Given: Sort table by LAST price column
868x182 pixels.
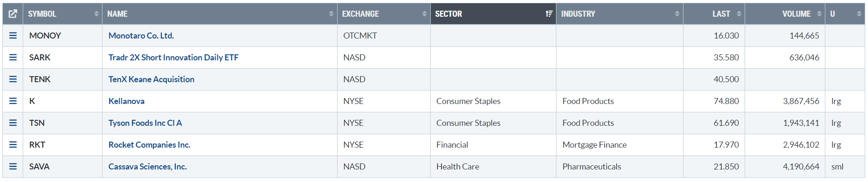Looking at the screenshot, I should coord(714,14).
